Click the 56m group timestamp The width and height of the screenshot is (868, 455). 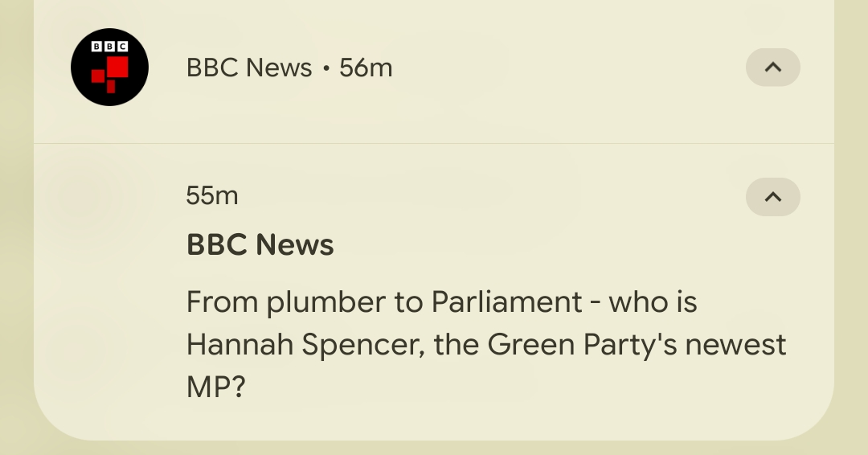pyautogui.click(x=366, y=68)
